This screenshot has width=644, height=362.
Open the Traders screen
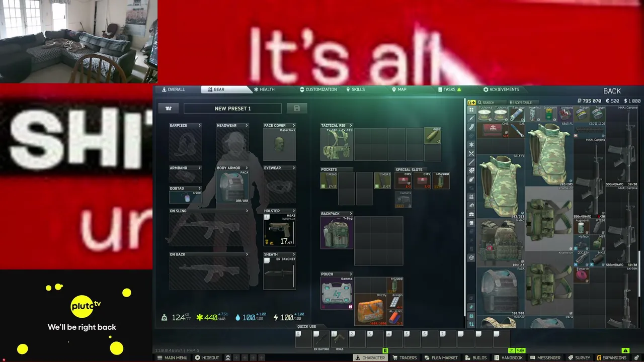tap(405, 358)
